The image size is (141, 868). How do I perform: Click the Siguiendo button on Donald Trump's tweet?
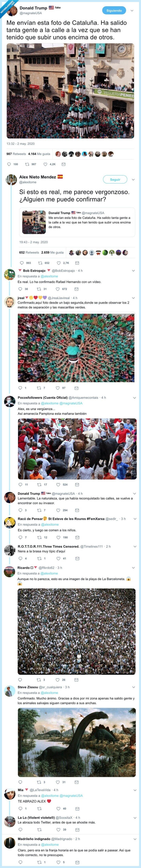[x=114, y=10]
